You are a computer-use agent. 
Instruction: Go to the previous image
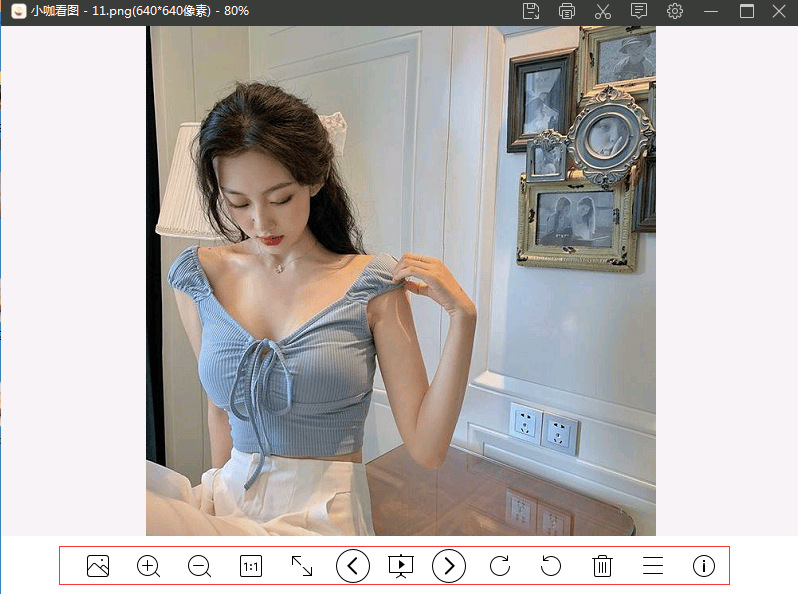click(x=352, y=566)
